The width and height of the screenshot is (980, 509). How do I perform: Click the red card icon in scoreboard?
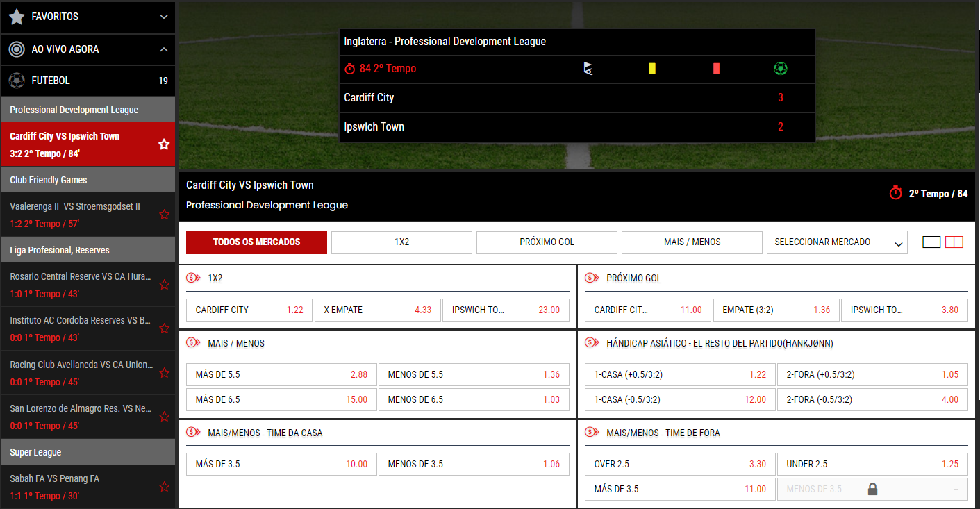pos(716,69)
